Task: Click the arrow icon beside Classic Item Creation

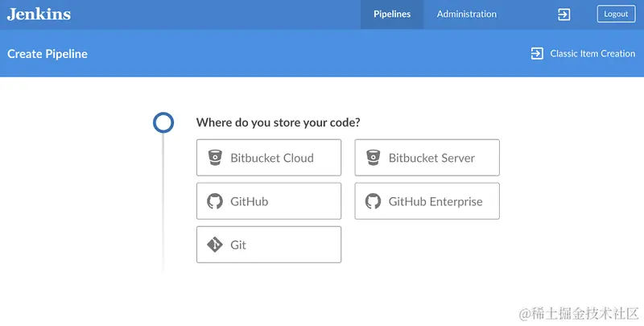Action: point(537,53)
